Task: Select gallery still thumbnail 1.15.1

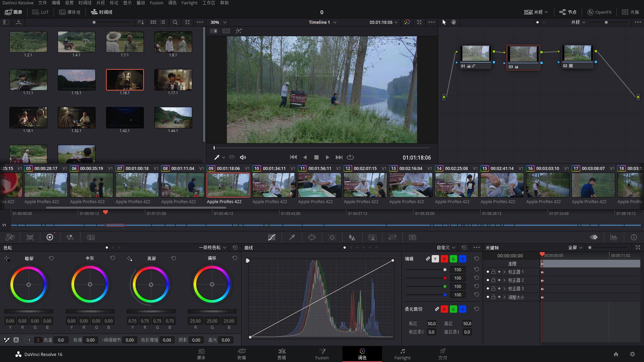Action: pos(76,80)
